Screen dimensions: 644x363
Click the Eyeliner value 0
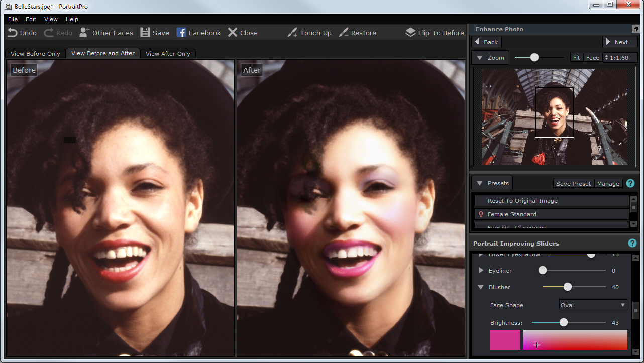click(x=613, y=271)
